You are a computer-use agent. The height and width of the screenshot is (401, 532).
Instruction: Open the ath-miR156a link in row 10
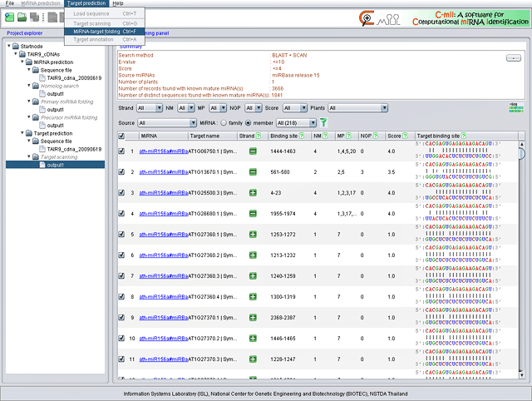[164, 339]
